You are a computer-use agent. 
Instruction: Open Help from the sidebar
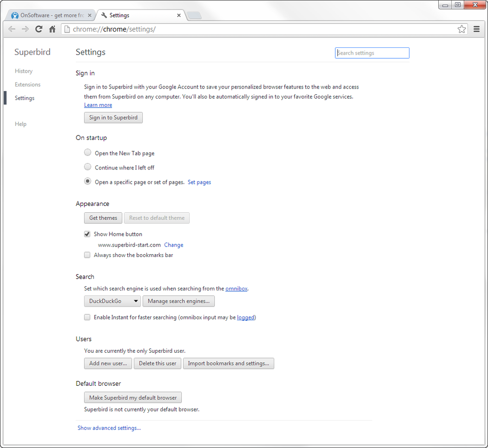point(21,124)
